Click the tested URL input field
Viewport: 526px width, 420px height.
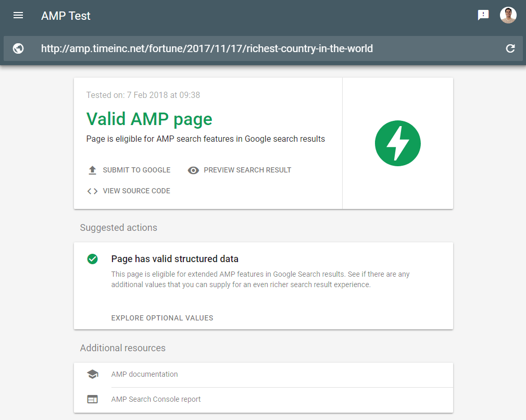coord(263,48)
